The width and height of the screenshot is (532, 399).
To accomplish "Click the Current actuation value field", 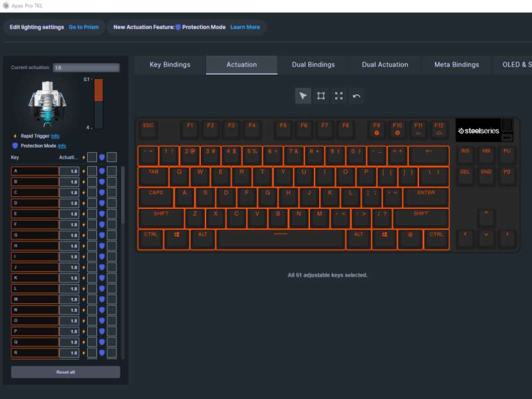I will pyautogui.click(x=86, y=68).
